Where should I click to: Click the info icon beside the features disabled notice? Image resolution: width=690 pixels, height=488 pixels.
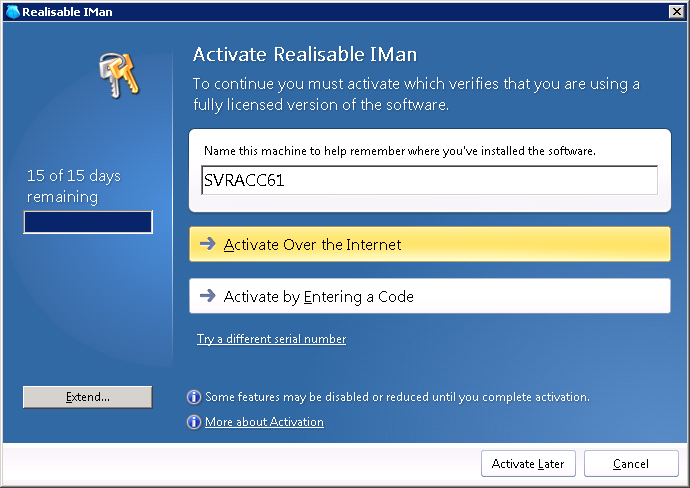click(x=194, y=397)
